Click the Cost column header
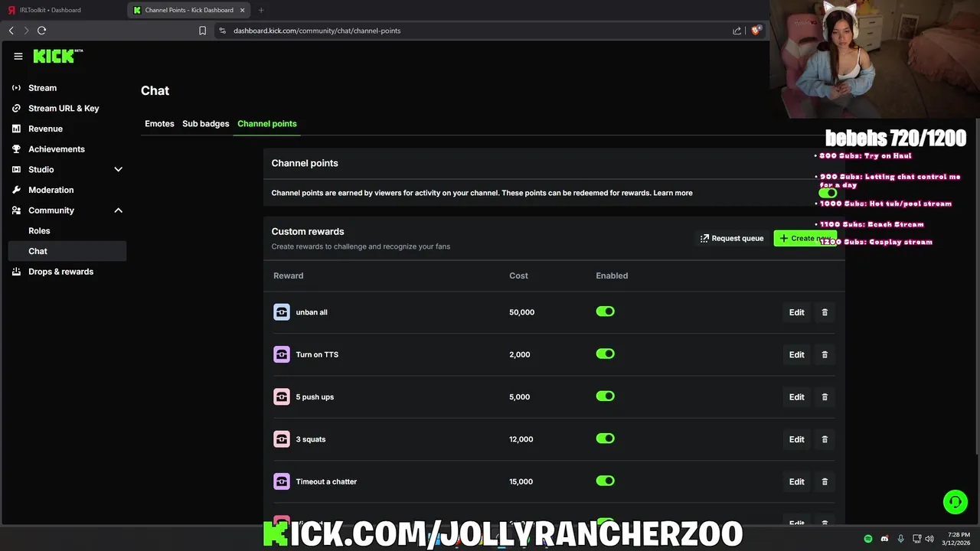 [518, 275]
